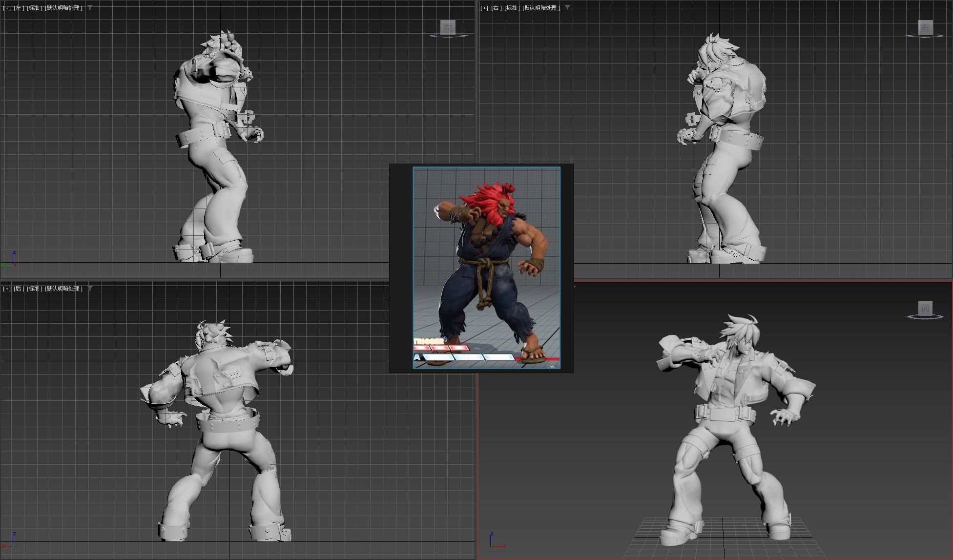
Task: Click [标准] label in the Right viewport
Action: pyautogui.click(x=512, y=8)
